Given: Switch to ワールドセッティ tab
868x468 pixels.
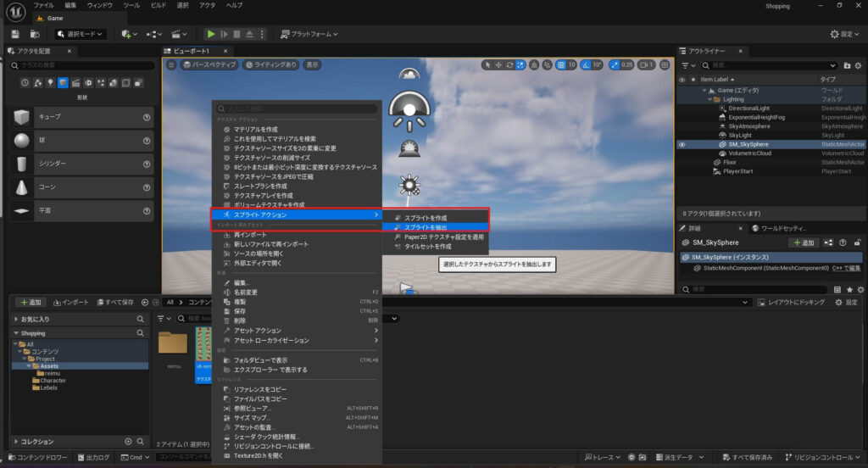Looking at the screenshot, I should click(779, 228).
